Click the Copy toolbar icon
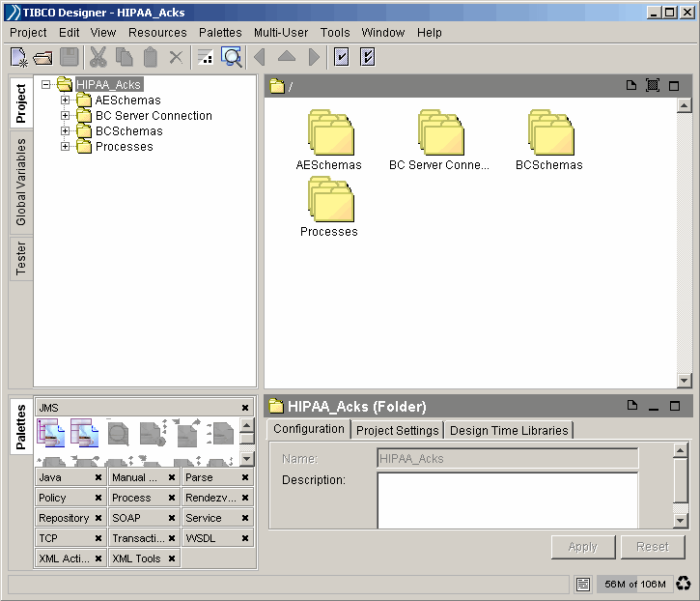700x601 pixels. pyautogui.click(x=125, y=57)
